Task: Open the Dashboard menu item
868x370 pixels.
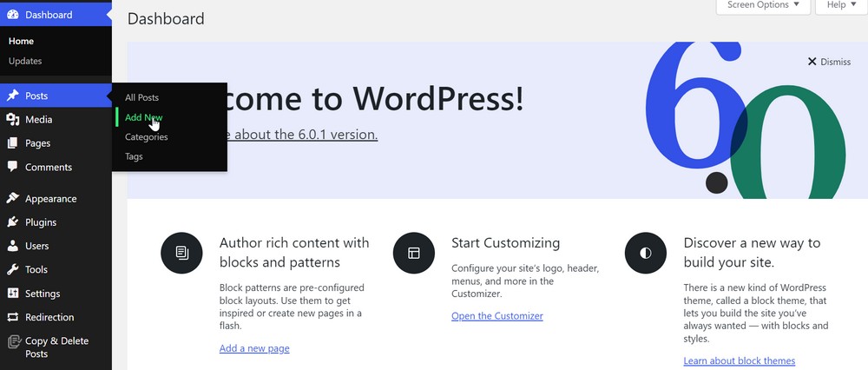Action: click(56, 15)
